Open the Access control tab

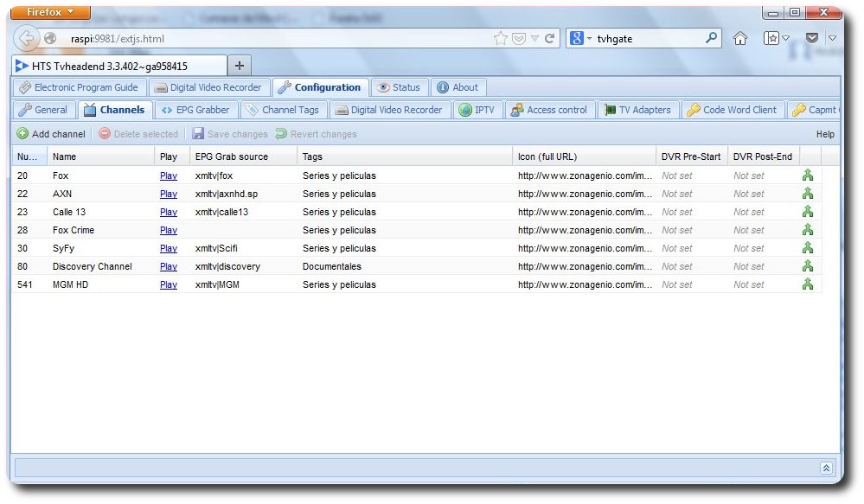click(x=549, y=110)
